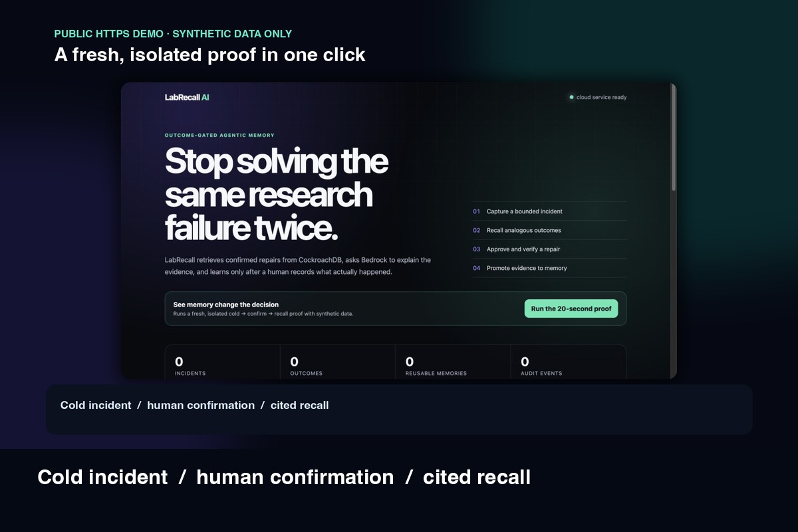Select step 04 Promote evidence to memory

(549, 268)
